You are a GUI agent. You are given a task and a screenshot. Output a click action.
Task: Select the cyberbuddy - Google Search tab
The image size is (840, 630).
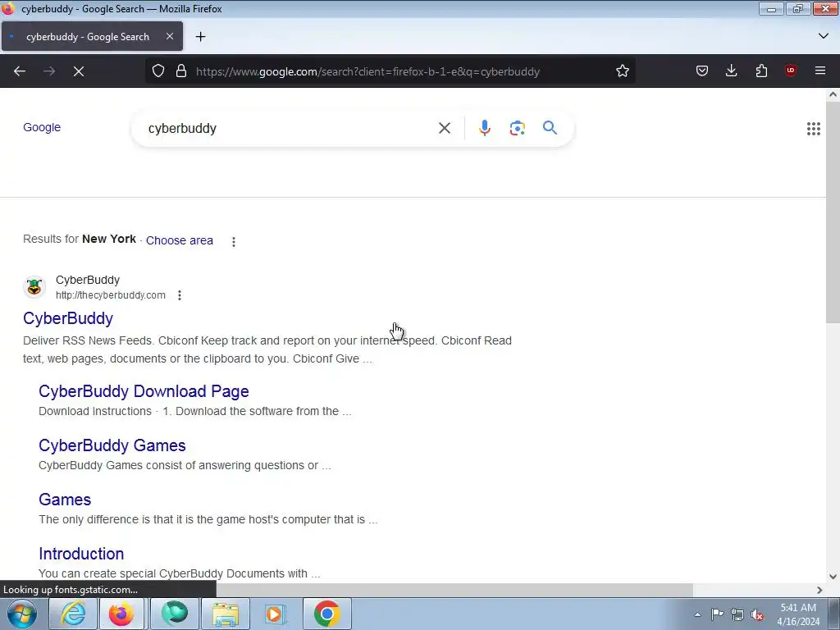92,36
